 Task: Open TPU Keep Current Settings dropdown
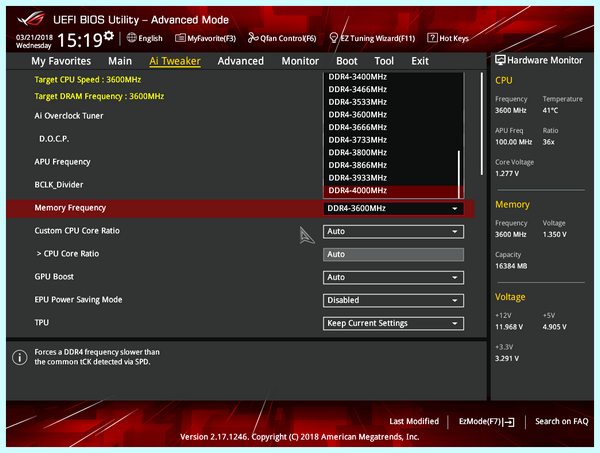[x=393, y=323]
